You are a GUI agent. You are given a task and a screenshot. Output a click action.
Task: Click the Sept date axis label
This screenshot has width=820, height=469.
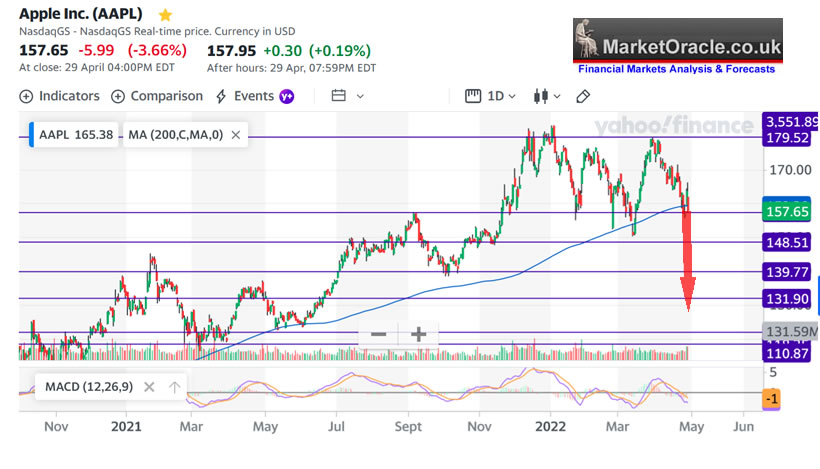(x=408, y=427)
